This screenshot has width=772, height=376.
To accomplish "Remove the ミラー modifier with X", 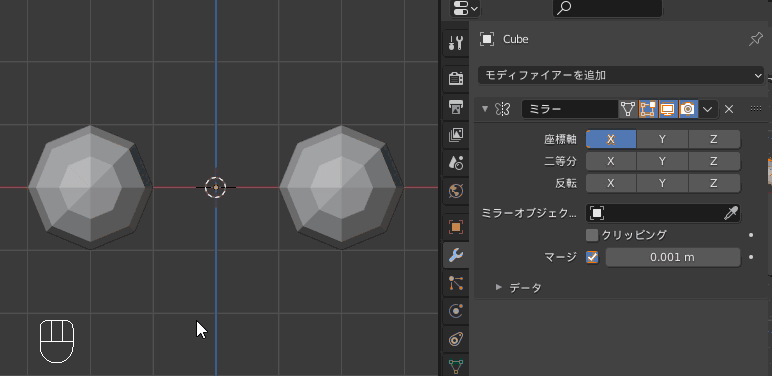I will click(x=729, y=109).
